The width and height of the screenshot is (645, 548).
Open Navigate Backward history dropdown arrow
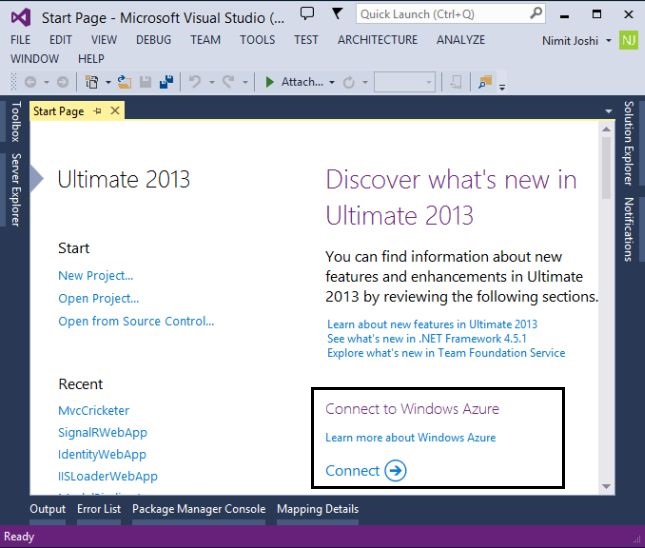click(46, 82)
